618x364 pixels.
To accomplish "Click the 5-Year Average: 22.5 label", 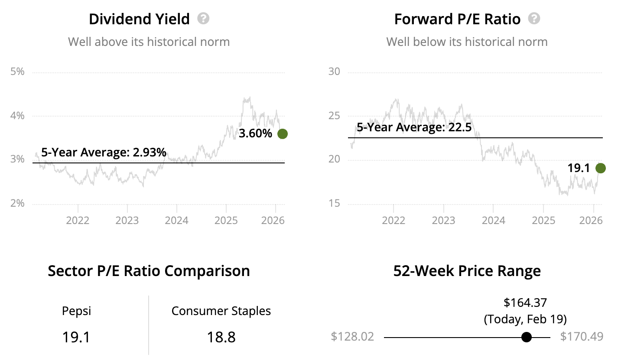I will (x=414, y=127).
